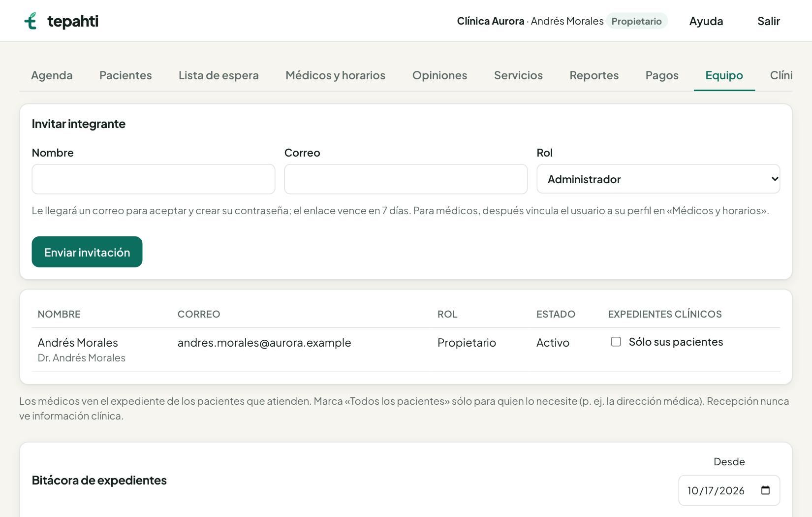Viewport: 812px width, 517px height.
Task: Click email andres.morales@aurora.example
Action: 264,343
